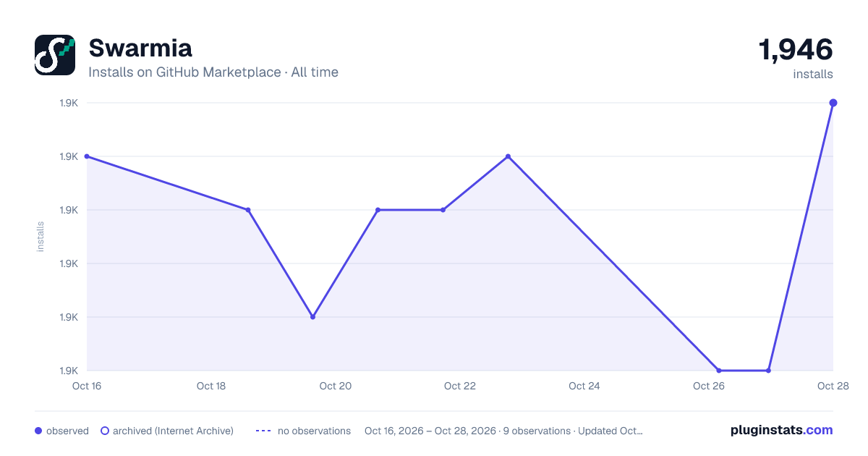Click the bottom 1.9K y-axis label
868x456 pixels.
tap(69, 371)
